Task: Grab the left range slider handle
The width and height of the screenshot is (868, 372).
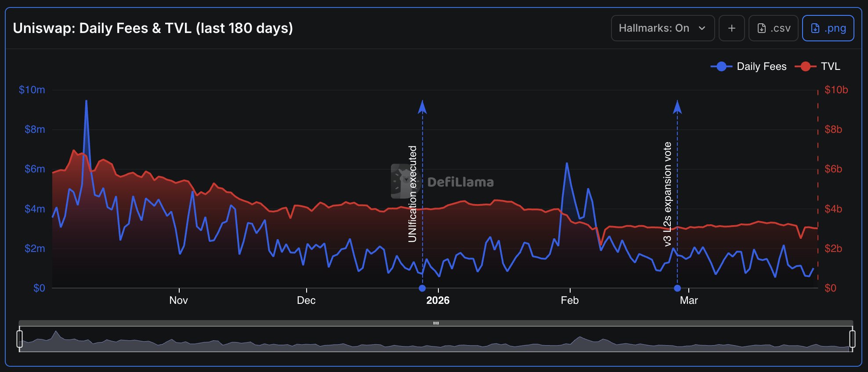Action: [x=19, y=339]
